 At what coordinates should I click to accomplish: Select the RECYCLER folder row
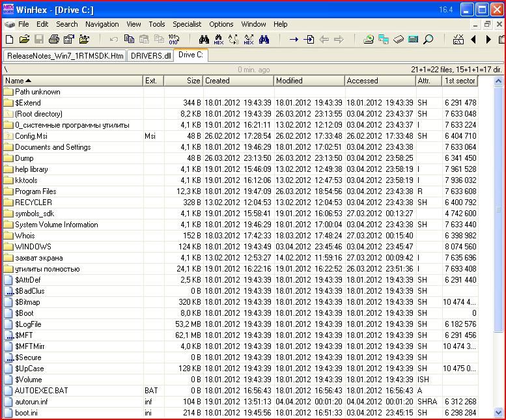(x=240, y=203)
